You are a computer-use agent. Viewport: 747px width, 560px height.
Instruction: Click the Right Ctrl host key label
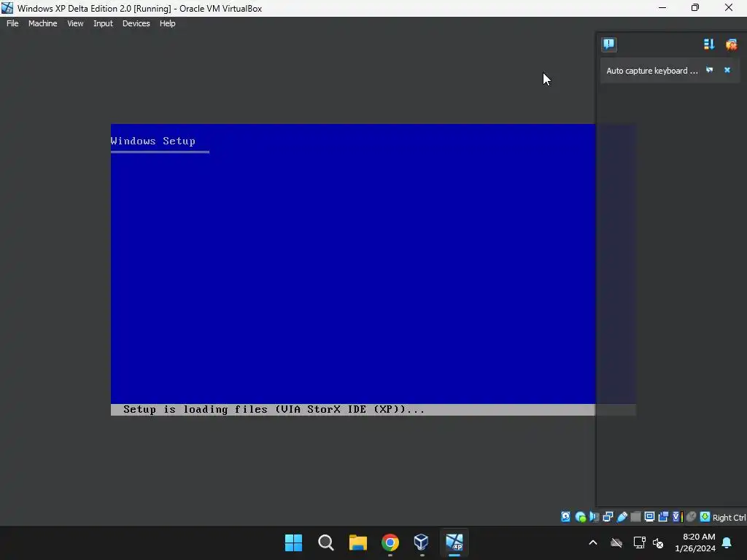[x=729, y=518]
